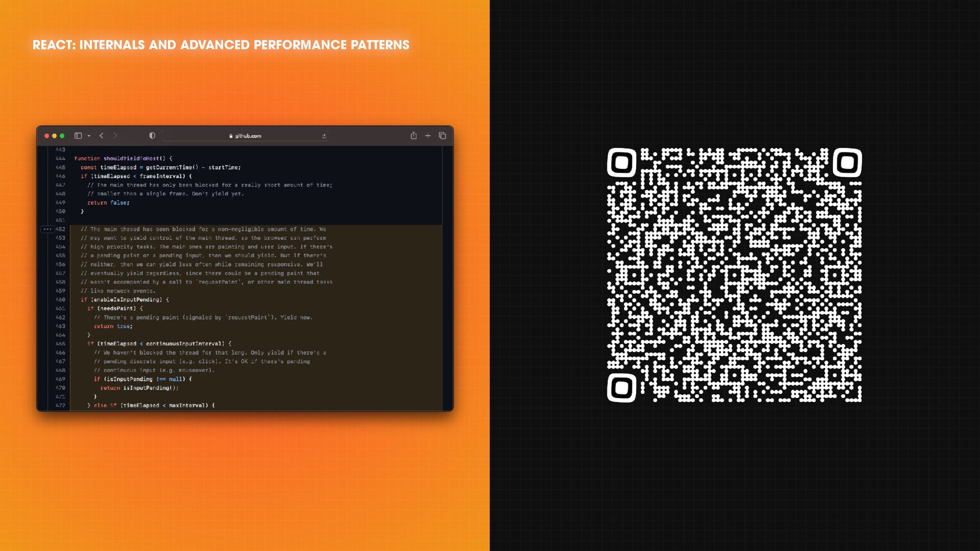Open the privacy shield report icon
Screen dimensions: 980x551
(152, 136)
